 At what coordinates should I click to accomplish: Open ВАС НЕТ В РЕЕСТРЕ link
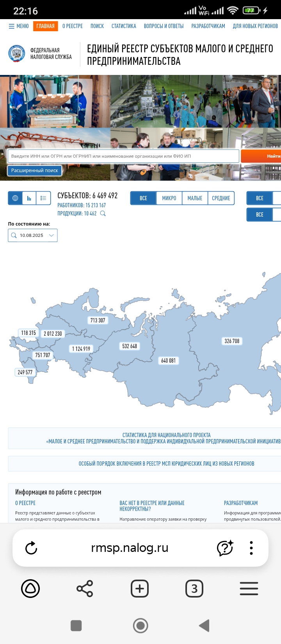click(152, 506)
